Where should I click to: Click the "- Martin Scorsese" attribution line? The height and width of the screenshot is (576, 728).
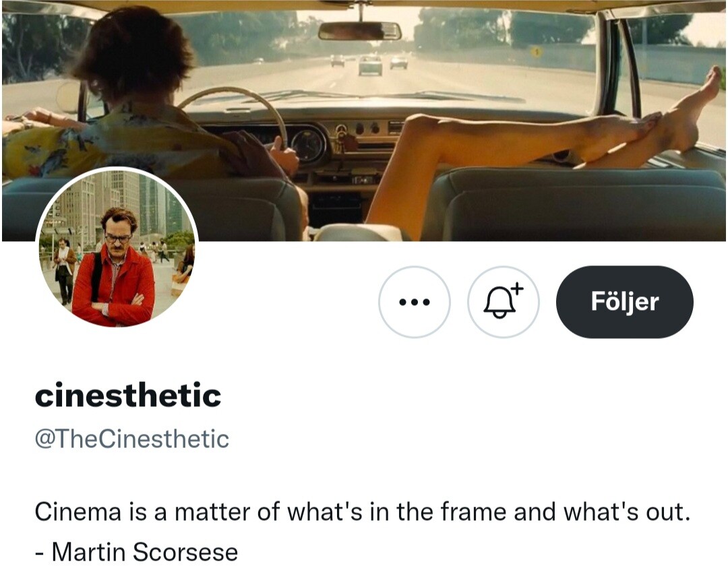[136, 552]
